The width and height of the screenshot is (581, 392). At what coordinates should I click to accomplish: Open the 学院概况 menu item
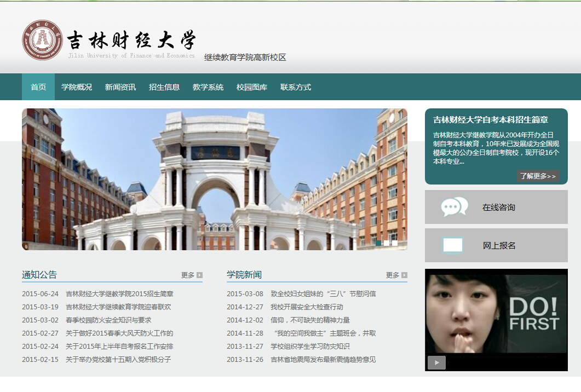pos(77,87)
